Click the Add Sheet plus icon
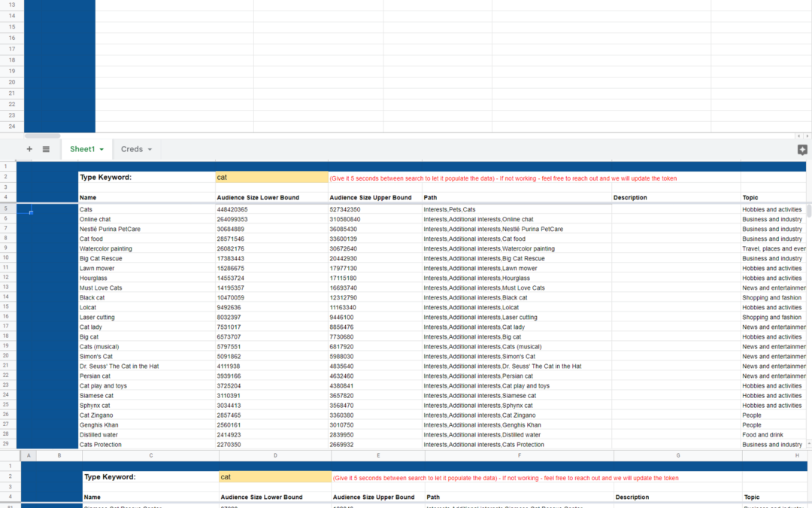The width and height of the screenshot is (812, 508). point(29,149)
